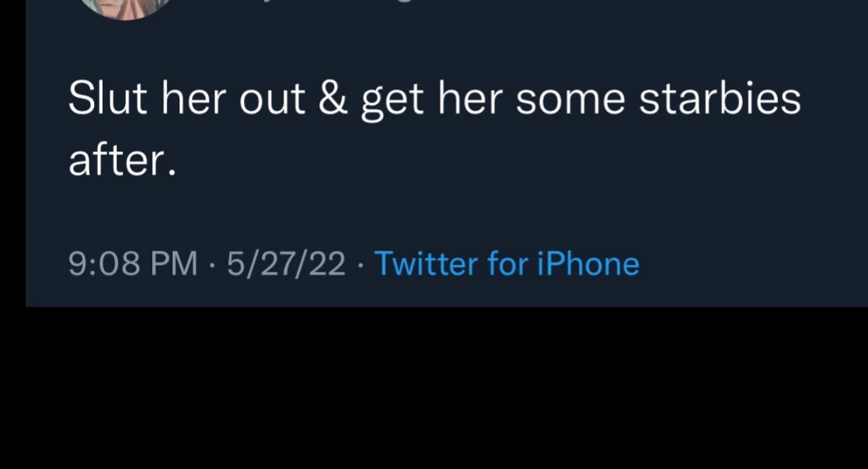Click the word "iPhone" in the source label
This screenshot has height=469, width=868.
[589, 264]
